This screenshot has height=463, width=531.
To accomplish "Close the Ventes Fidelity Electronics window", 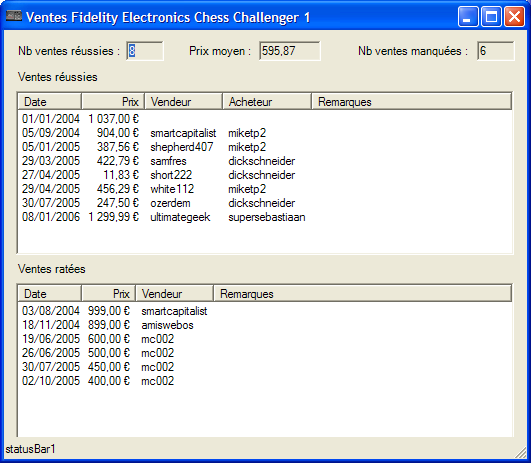I will 514,17.
